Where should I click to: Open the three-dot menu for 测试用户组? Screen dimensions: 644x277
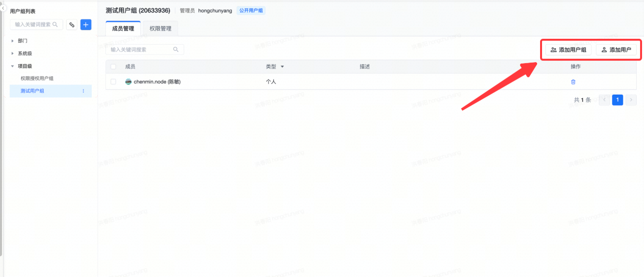point(83,91)
